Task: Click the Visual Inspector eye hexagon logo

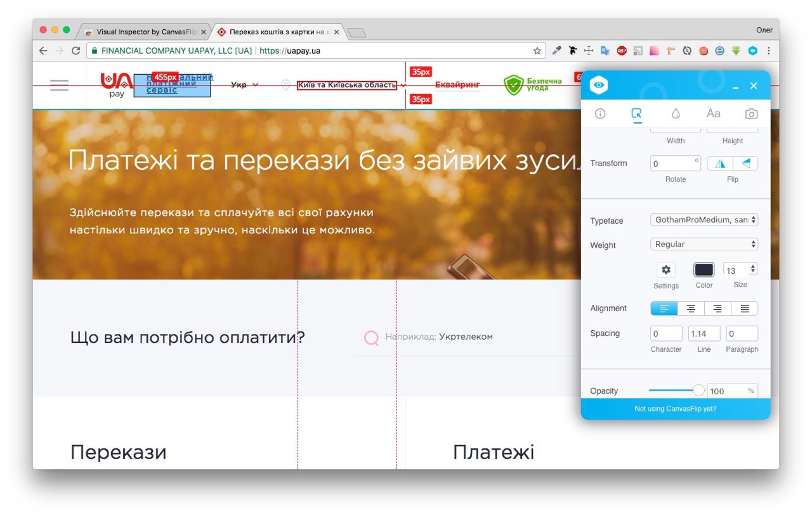Action: pyautogui.click(x=599, y=86)
